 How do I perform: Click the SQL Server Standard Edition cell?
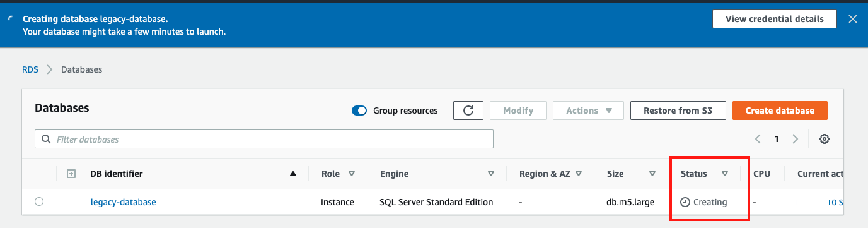click(436, 202)
